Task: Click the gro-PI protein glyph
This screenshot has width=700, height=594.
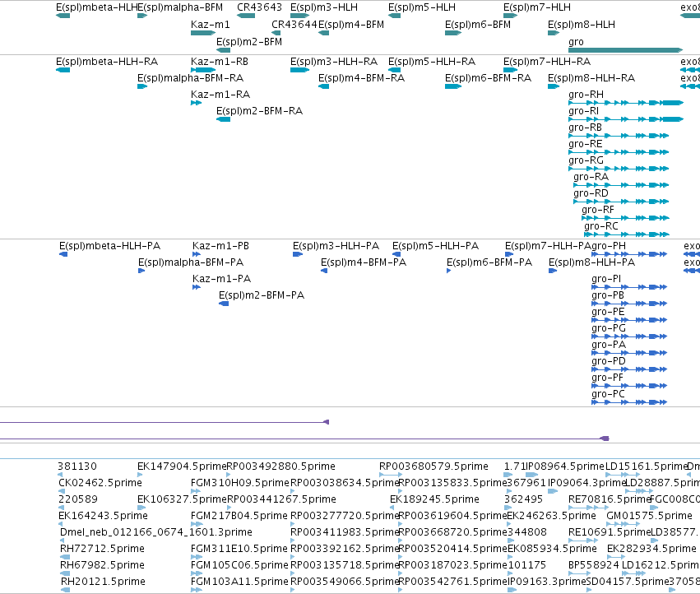Action: pos(629,287)
